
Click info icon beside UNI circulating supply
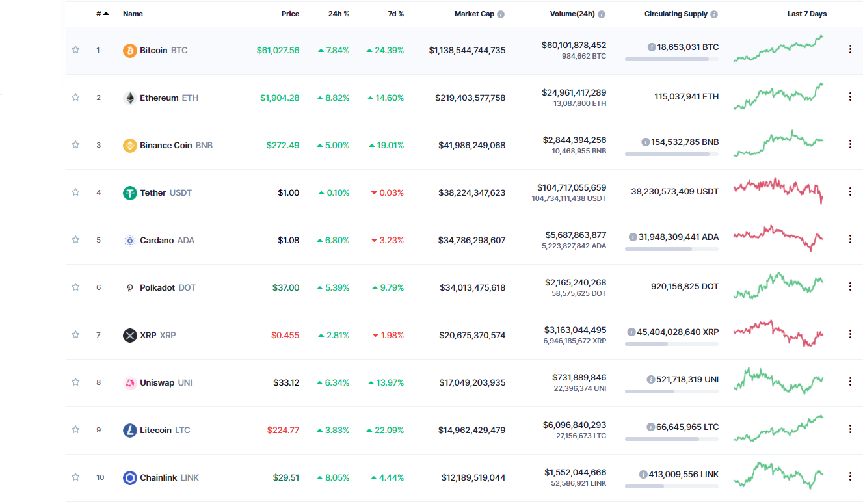(651, 379)
